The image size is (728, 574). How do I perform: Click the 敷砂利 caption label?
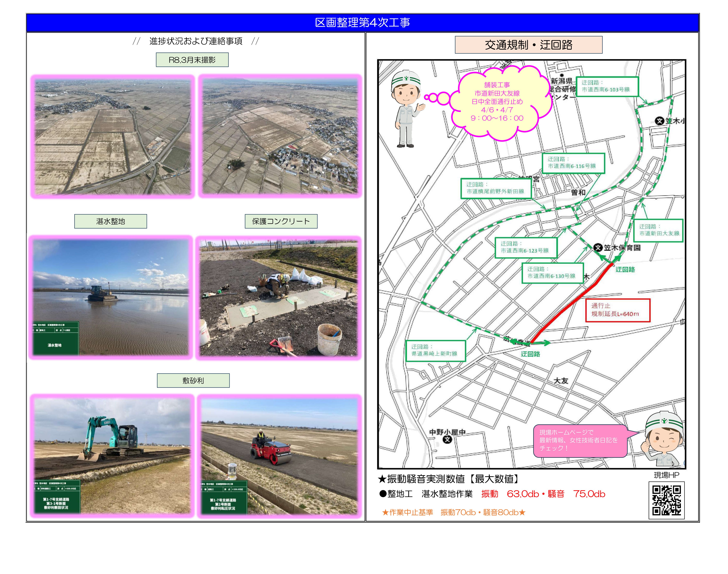click(193, 380)
